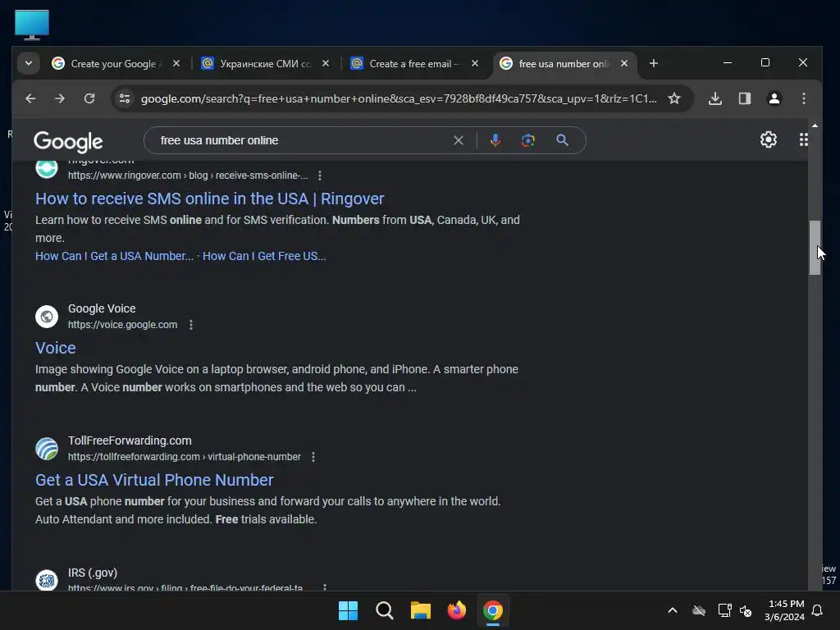Click Chrome icon in taskbar
The width and height of the screenshot is (840, 630).
493,610
